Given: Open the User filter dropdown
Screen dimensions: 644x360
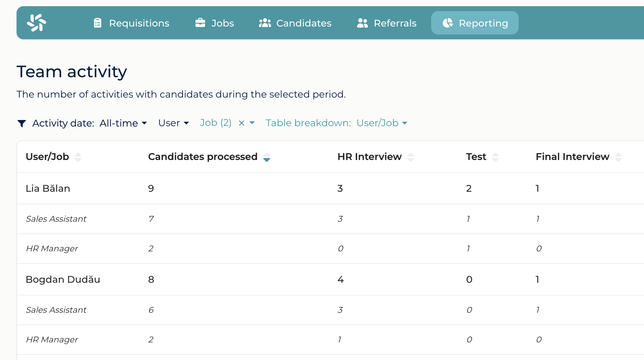Looking at the screenshot, I should pyautogui.click(x=174, y=123).
